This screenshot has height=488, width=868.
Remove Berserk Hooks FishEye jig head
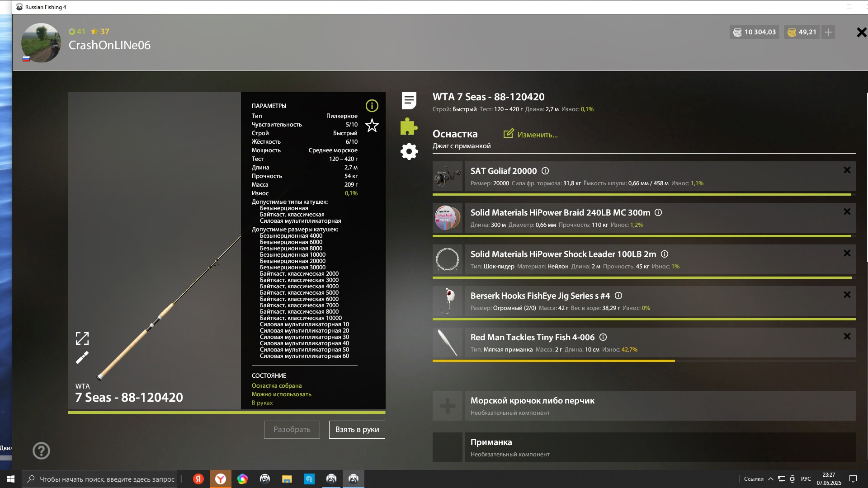(847, 295)
